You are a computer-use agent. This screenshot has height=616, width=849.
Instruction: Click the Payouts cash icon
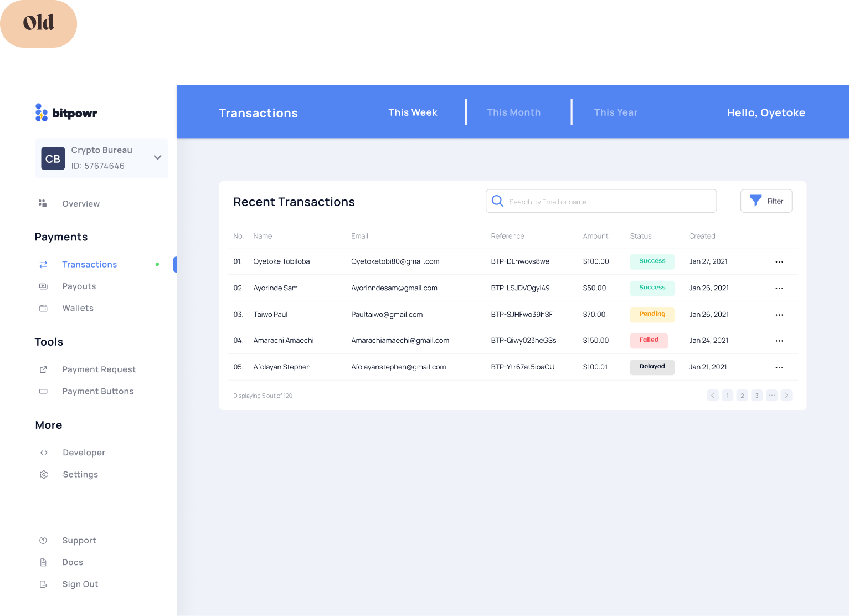(43, 286)
